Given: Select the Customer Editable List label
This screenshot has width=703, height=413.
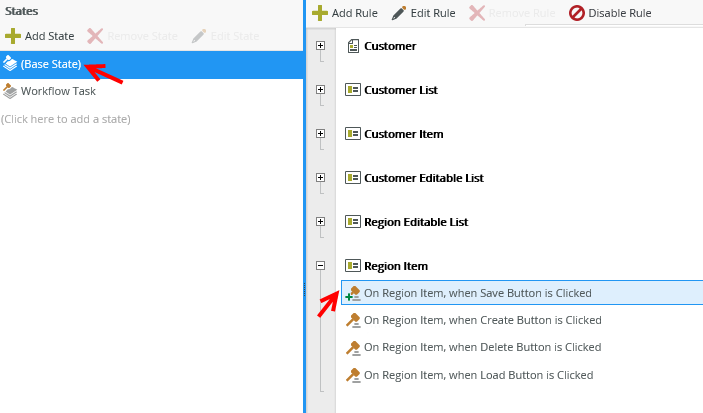Looking at the screenshot, I should 424,178.
